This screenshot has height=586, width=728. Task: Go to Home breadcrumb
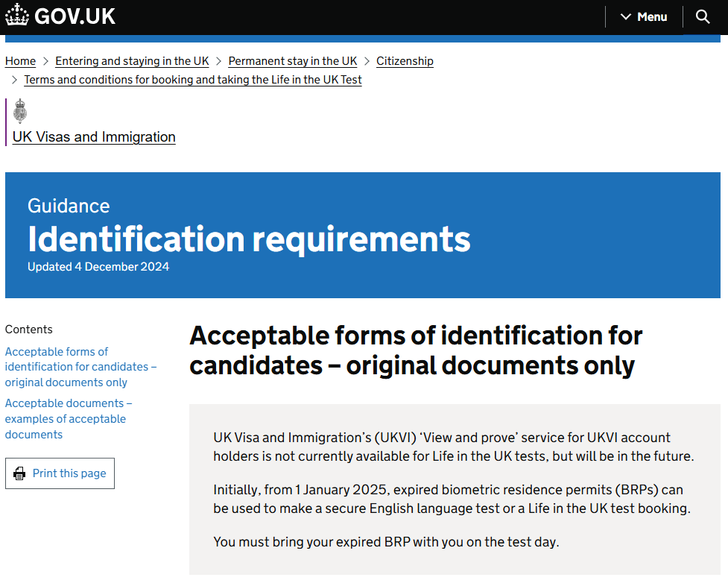pos(20,61)
